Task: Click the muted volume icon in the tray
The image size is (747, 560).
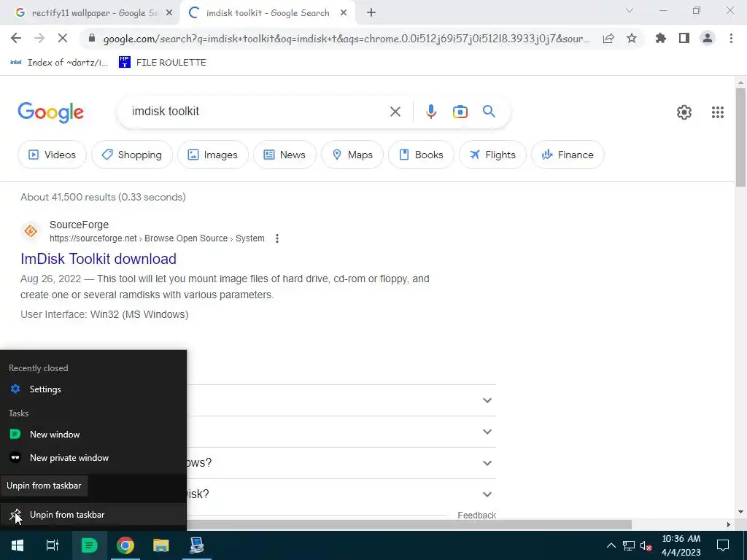Action: click(646, 545)
